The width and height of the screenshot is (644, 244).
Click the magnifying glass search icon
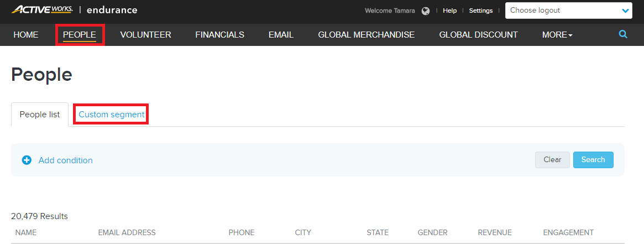click(x=623, y=34)
